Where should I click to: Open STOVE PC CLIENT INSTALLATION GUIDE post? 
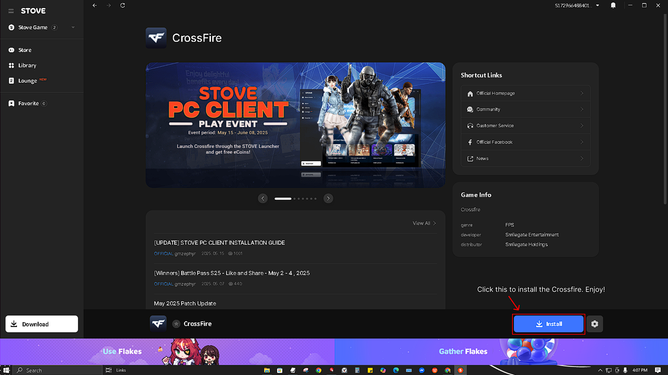pyautogui.click(x=219, y=243)
